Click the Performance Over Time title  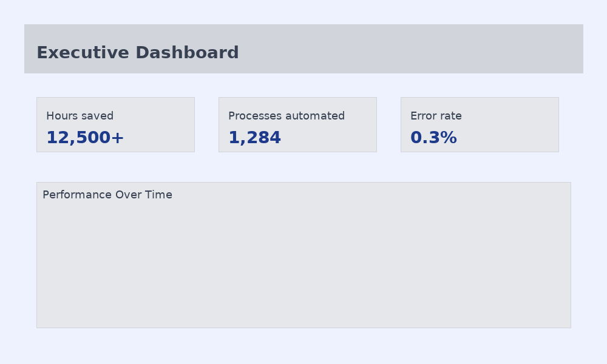point(107,195)
